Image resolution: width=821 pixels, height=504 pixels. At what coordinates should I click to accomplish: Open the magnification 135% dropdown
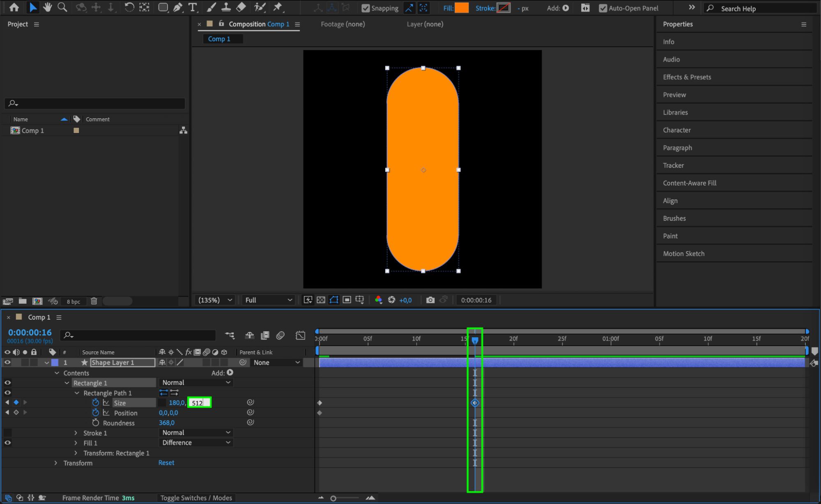click(215, 300)
